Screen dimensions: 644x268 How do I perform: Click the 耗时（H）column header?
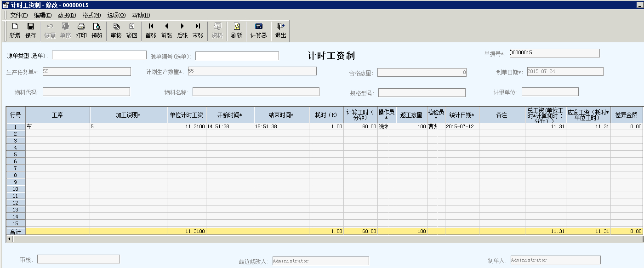pyautogui.click(x=326, y=115)
